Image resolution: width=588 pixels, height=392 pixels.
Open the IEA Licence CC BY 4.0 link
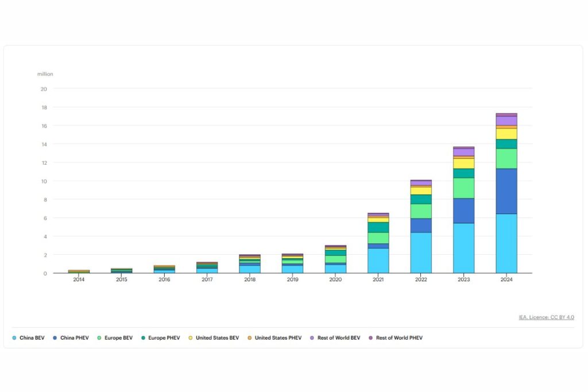click(546, 317)
